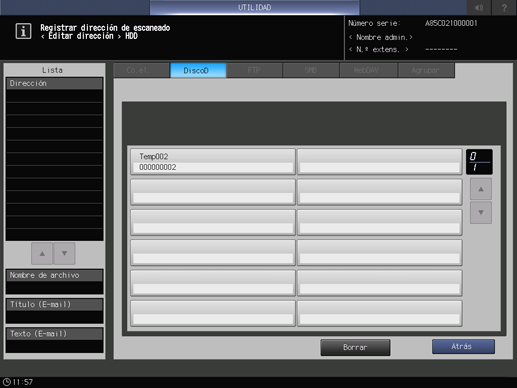
Task: Open the Agrupar tab
Action: [x=426, y=70]
